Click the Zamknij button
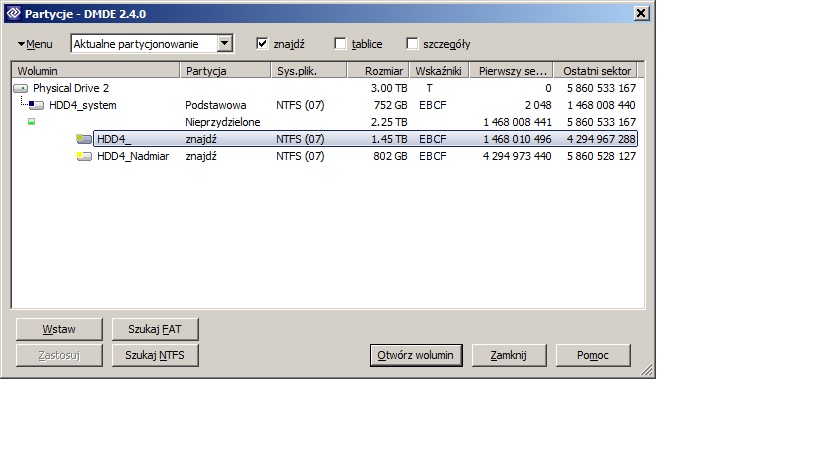 (509, 356)
